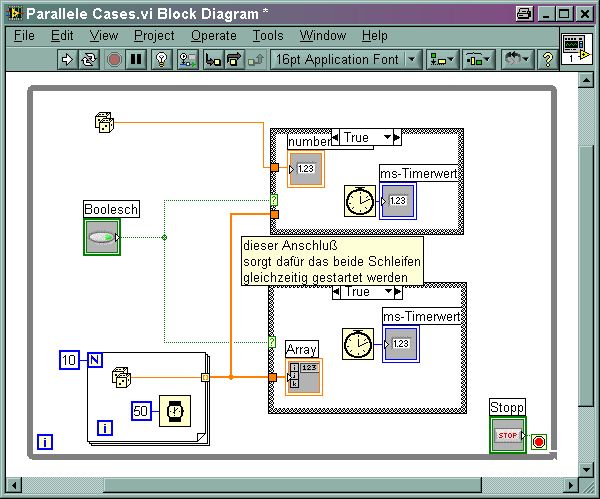Image resolution: width=600 pixels, height=499 pixels.
Task: Click the context help question mark
Action: coord(548,60)
